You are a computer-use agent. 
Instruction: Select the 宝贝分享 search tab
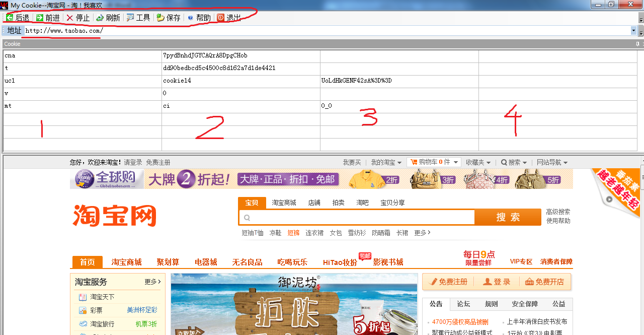tap(392, 203)
